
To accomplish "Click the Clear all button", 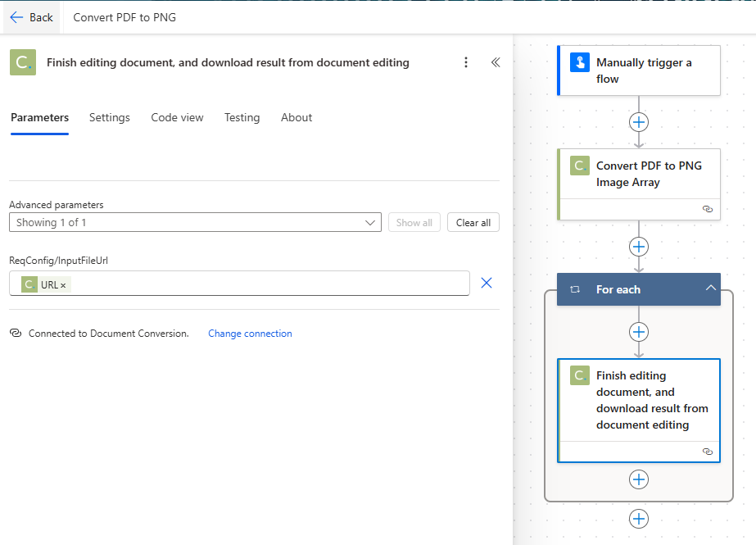I will point(473,222).
